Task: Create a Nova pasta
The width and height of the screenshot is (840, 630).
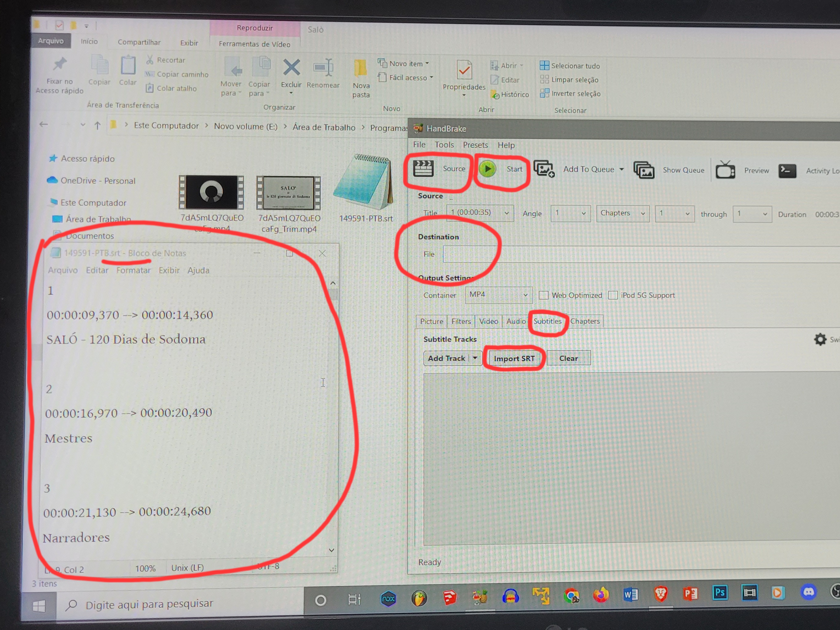Action: coord(361,78)
